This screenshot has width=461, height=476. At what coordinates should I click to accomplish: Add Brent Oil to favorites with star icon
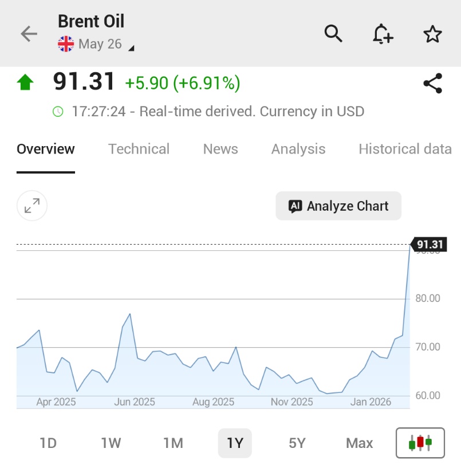[432, 34]
